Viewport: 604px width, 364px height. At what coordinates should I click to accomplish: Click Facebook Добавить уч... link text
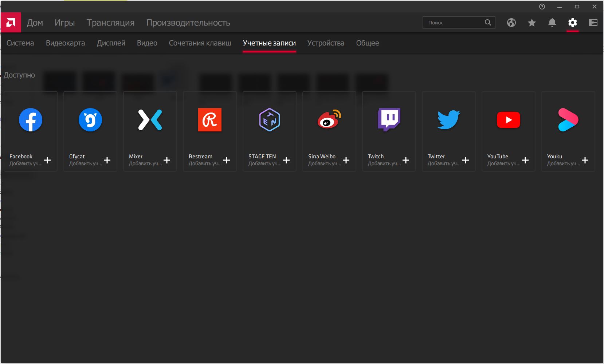coord(26,164)
